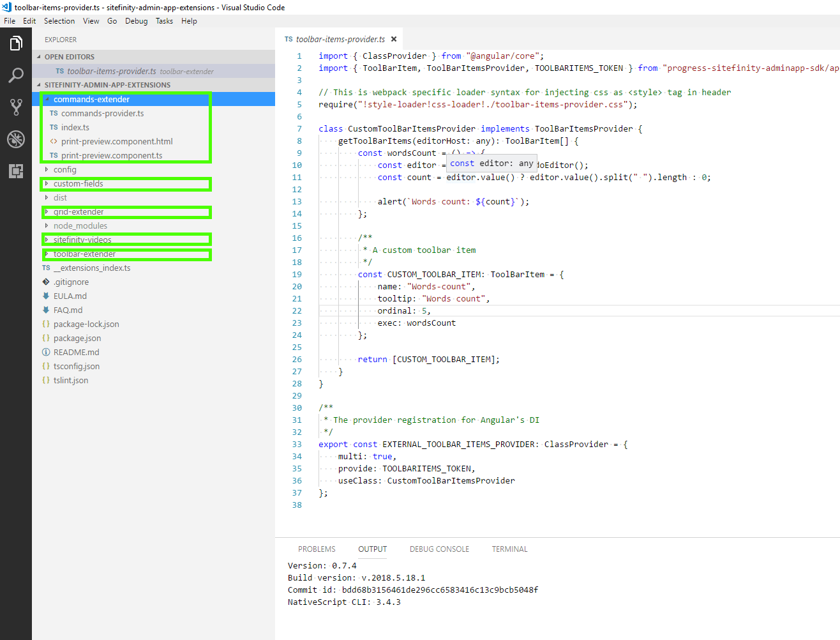Expand the config folder
The width and height of the screenshot is (840, 640).
tap(64, 170)
